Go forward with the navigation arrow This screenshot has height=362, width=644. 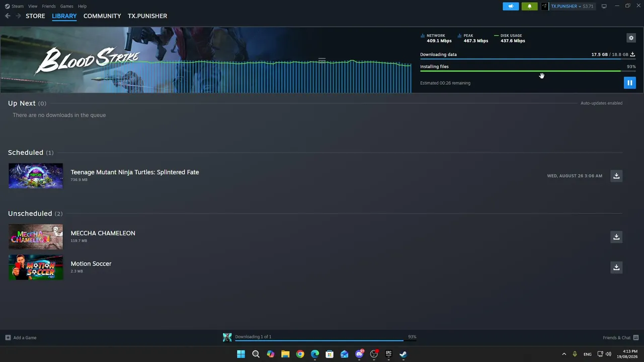coord(19,16)
